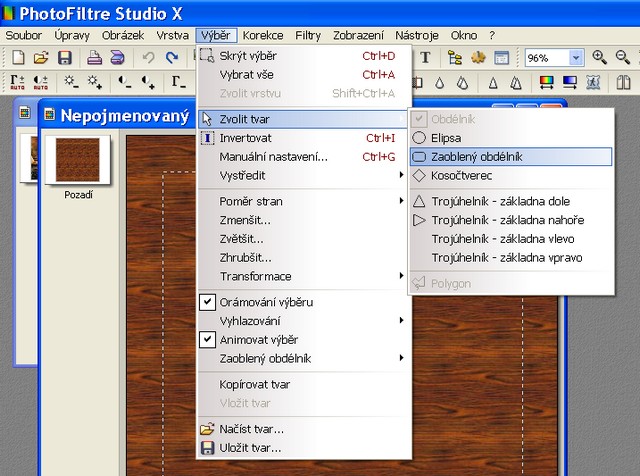Click Manuální nastavení... entry
This screenshot has width=640, height=476.
(x=303, y=157)
